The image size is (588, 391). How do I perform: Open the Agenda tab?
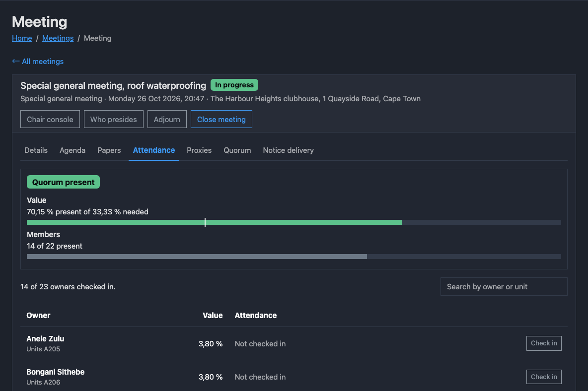pyautogui.click(x=73, y=150)
